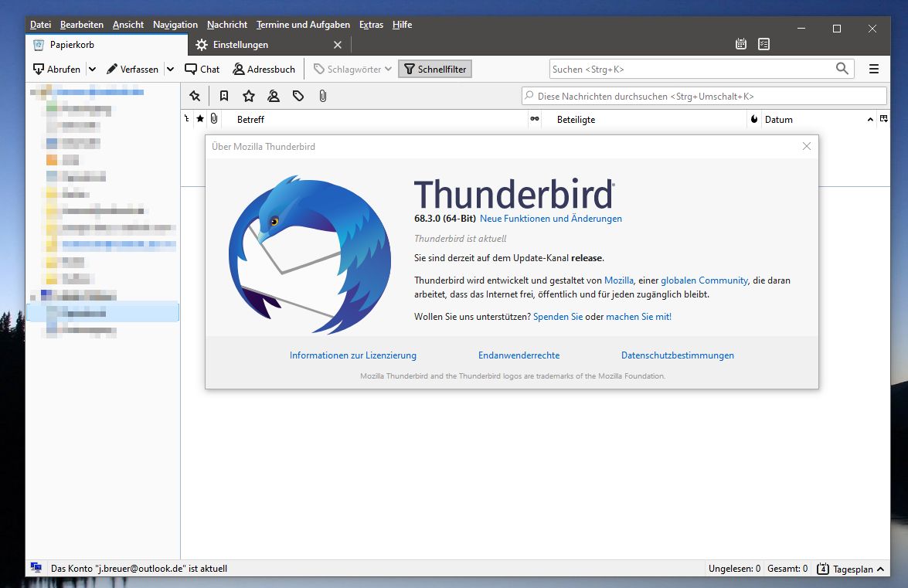Open the Adressbuch address book

(264, 69)
